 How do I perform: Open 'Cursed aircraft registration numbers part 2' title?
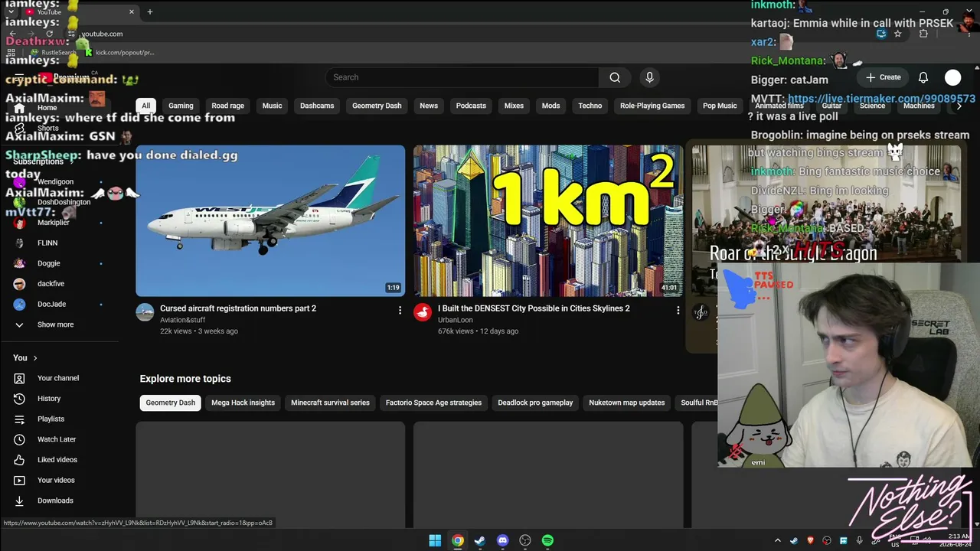pyautogui.click(x=238, y=308)
